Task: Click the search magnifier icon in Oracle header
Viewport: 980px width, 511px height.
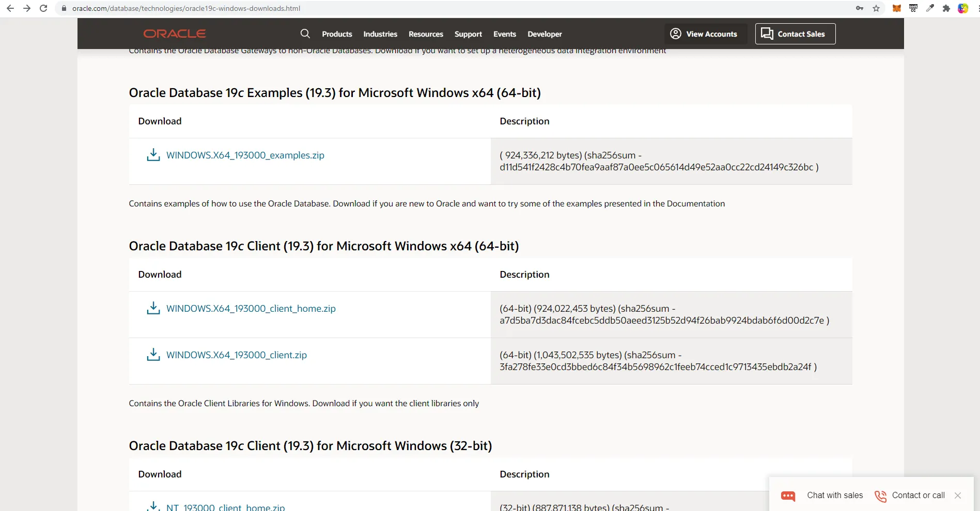Action: 305,34
